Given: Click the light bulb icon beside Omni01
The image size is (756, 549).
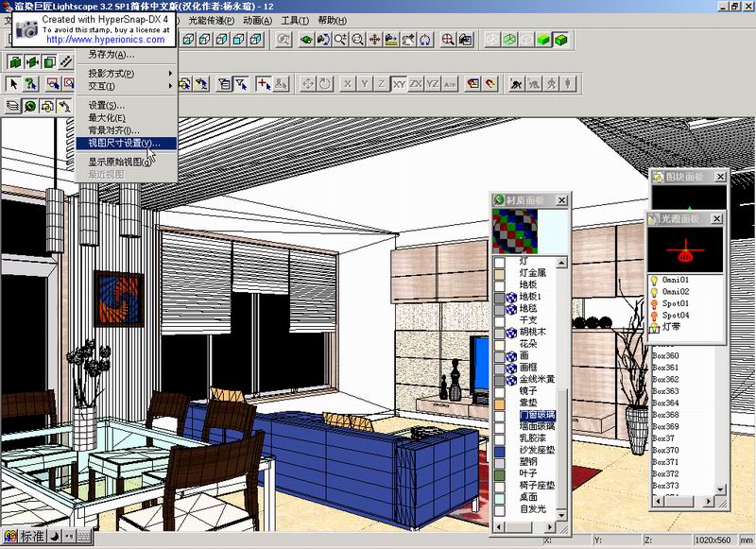Looking at the screenshot, I should pos(654,280).
